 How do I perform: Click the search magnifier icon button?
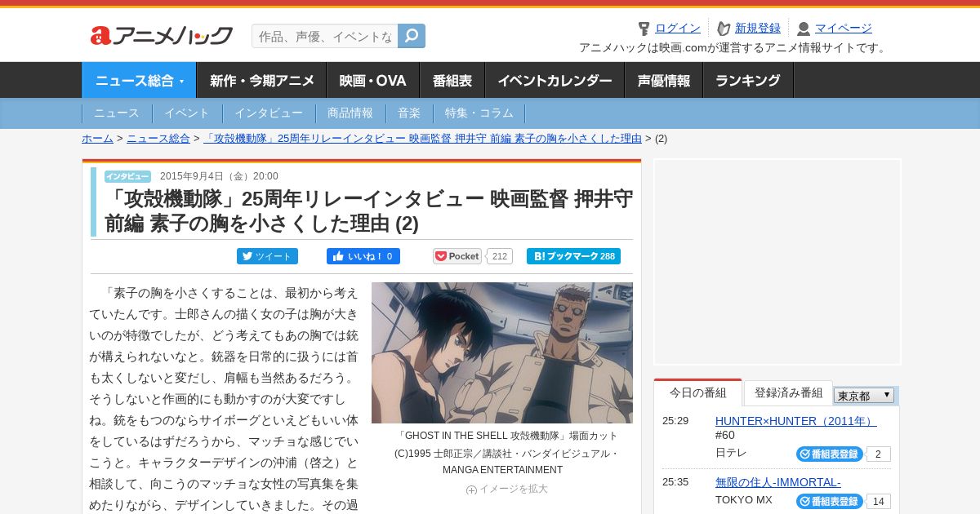[412, 36]
